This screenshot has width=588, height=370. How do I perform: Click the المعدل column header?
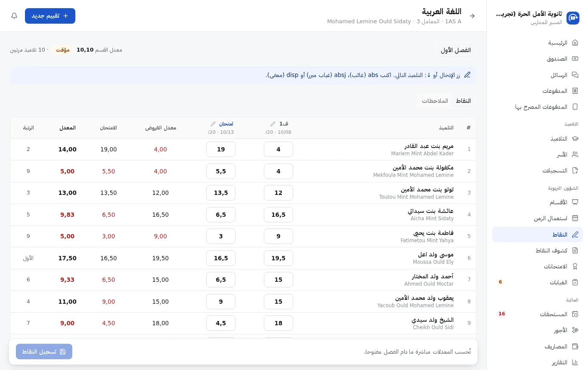tap(68, 128)
